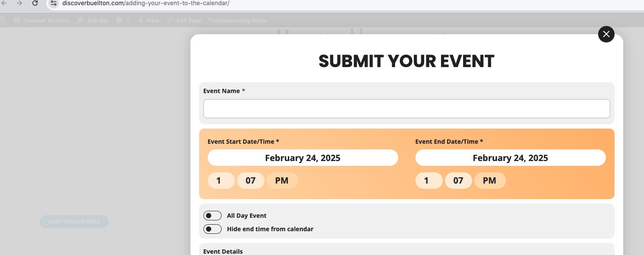Toggle Hide end time from calendar
The height and width of the screenshot is (255, 644).
click(213, 229)
